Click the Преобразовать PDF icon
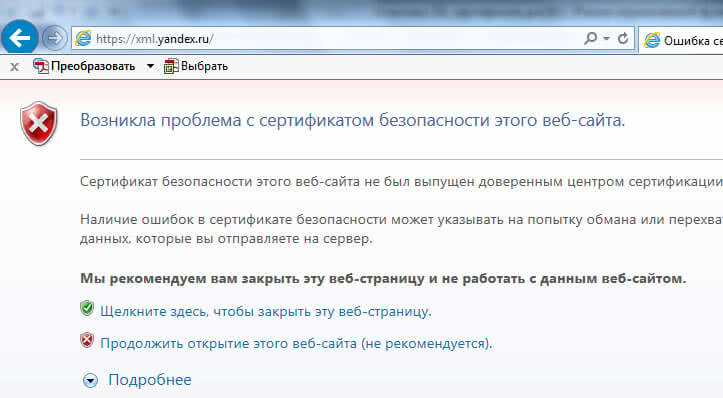Viewport: 723px width, 398px height. pos(41,66)
